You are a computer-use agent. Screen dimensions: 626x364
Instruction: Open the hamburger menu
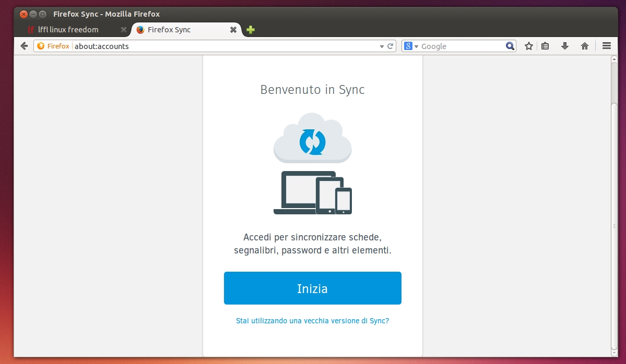607,46
